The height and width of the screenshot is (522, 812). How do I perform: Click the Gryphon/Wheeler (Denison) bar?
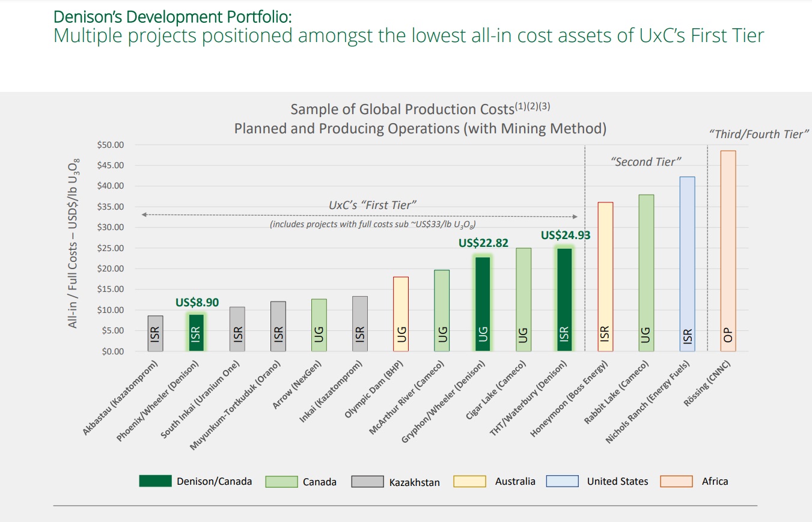coord(483,304)
